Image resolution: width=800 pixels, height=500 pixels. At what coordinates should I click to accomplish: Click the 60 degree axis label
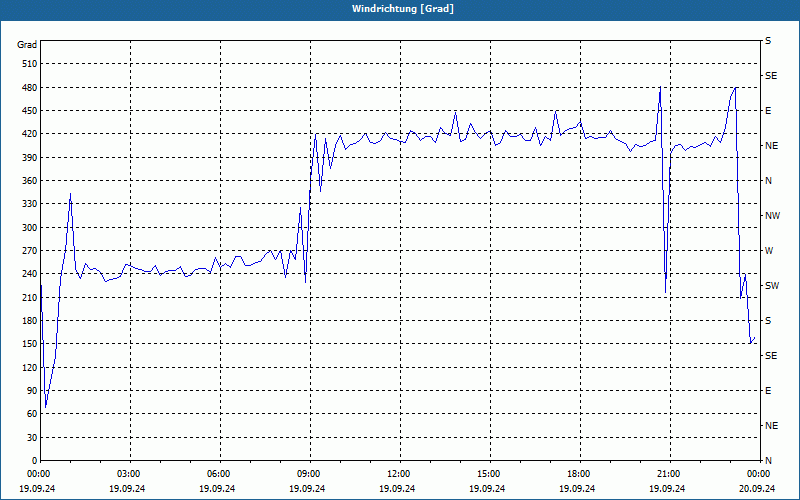click(x=32, y=414)
